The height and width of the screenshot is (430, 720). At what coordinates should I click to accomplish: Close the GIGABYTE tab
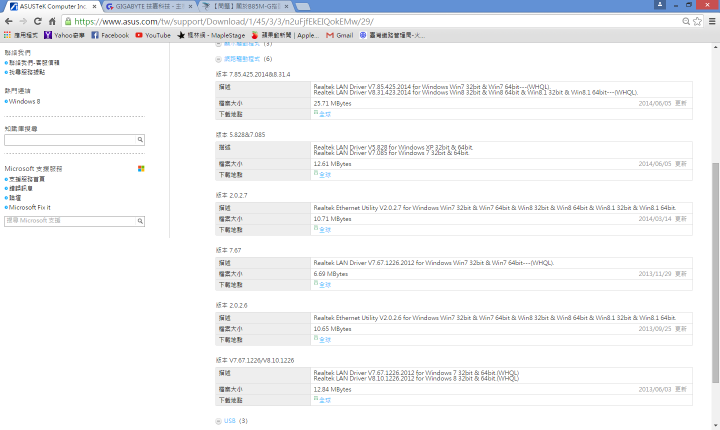pos(190,6)
